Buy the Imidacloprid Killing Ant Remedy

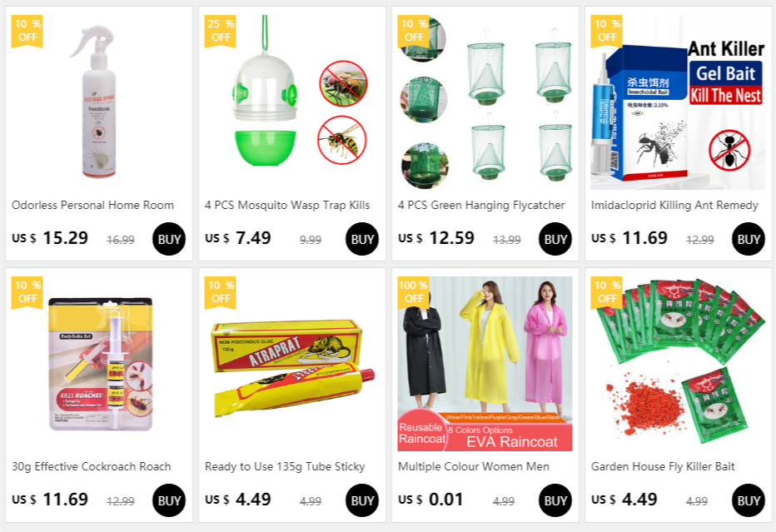tap(748, 239)
